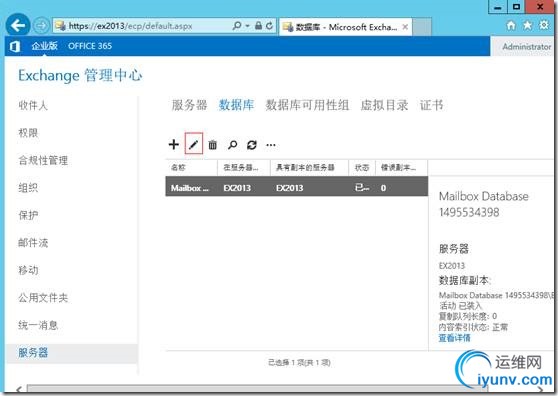Open the Administrator account menu
558x396 pixels.
[x=526, y=47]
